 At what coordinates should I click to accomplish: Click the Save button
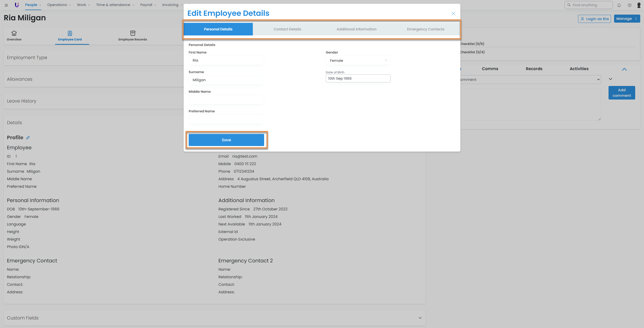click(x=226, y=140)
